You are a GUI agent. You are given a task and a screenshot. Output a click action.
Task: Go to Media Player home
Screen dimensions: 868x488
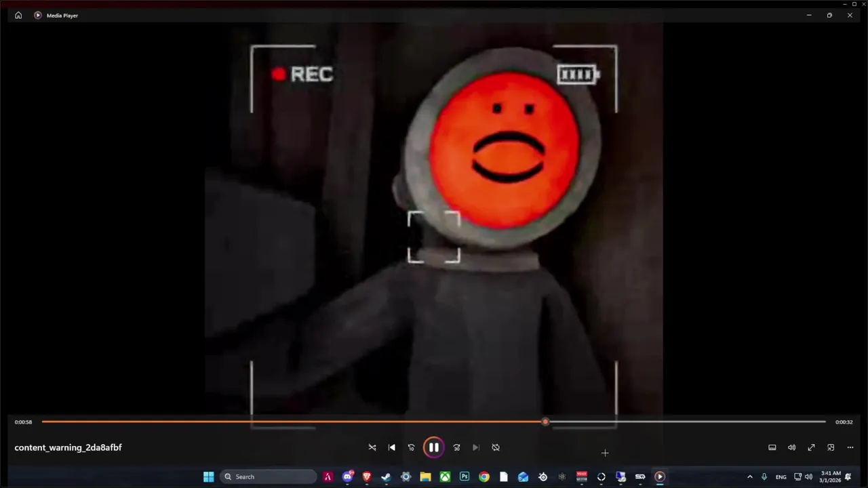click(18, 15)
